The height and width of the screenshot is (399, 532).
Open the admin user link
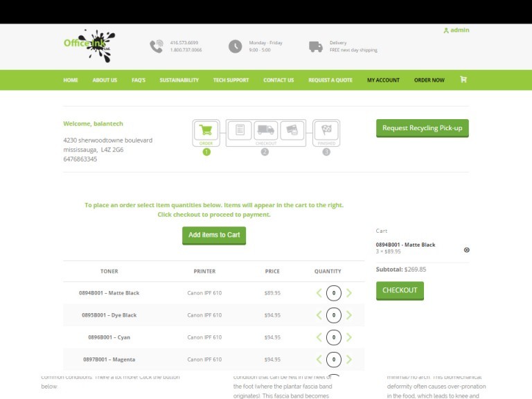tap(456, 30)
